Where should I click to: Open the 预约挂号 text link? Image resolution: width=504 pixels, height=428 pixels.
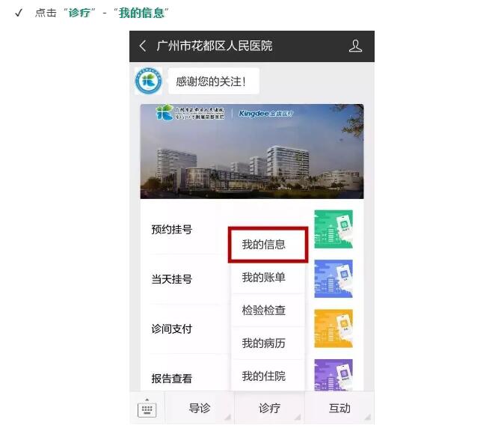[x=172, y=230]
